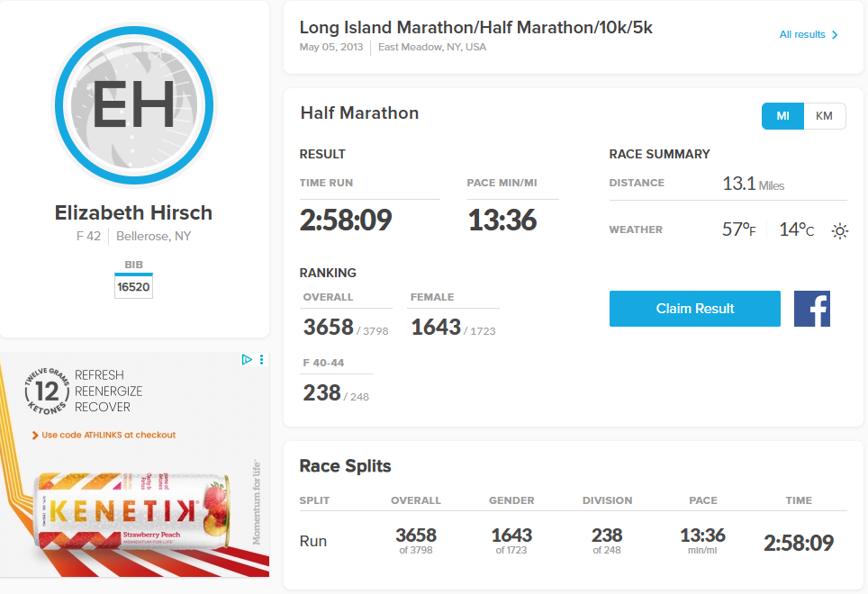Click the bib number 16520 box
Screen dimensions: 868x594
click(x=133, y=287)
